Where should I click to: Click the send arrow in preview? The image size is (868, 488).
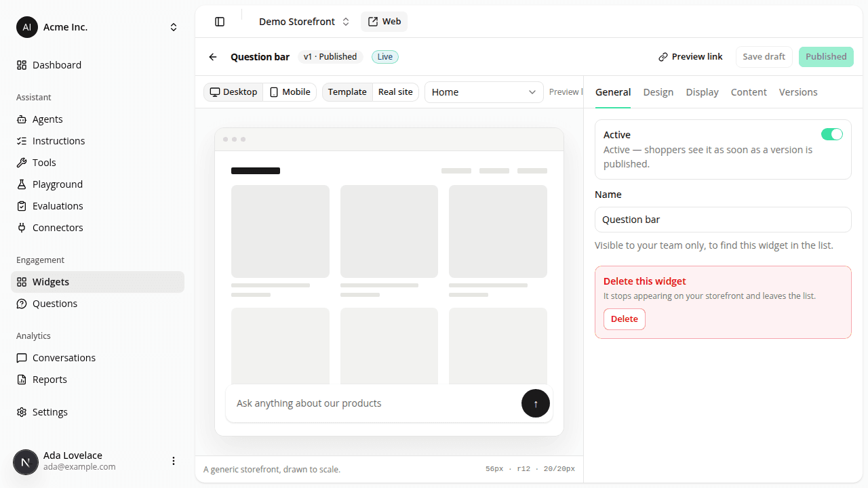pos(536,403)
